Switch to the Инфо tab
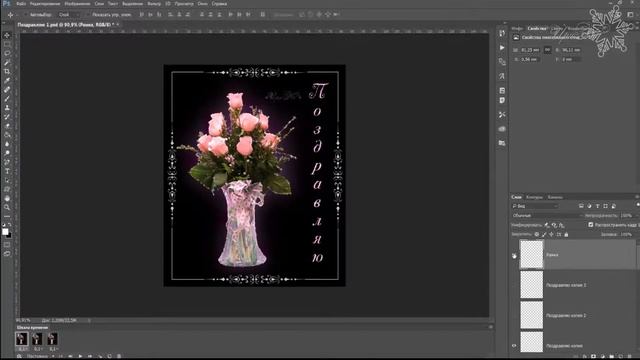640x360 pixels. pos(517,29)
